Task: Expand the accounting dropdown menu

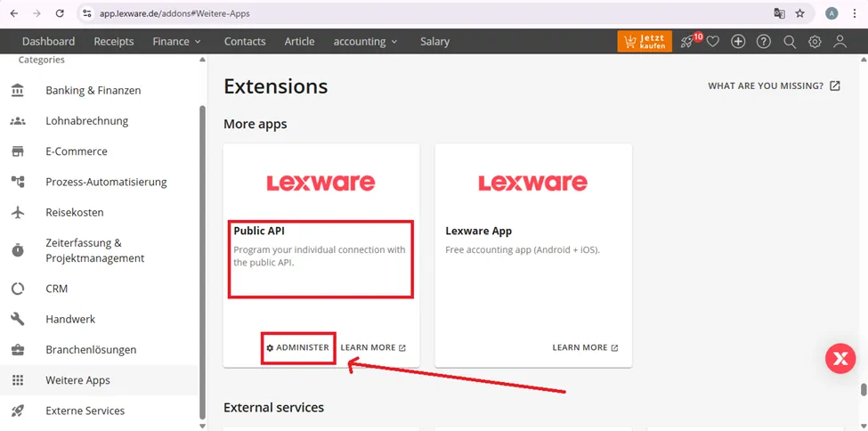Action: [365, 42]
